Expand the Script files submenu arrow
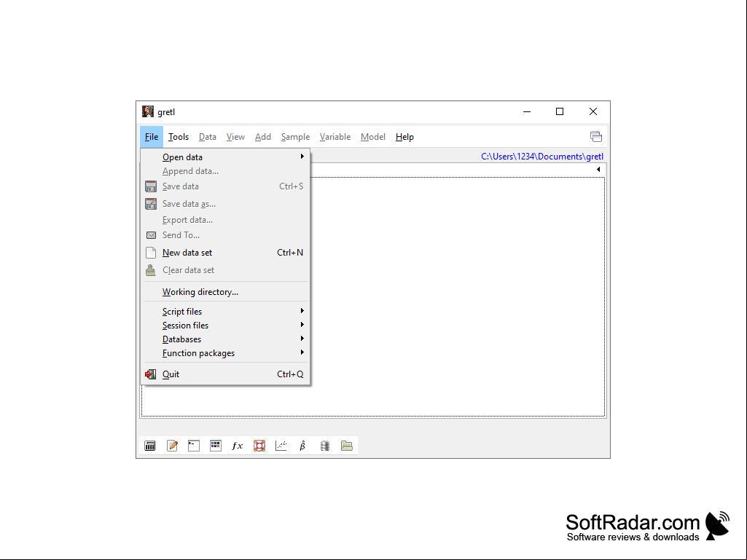Viewport: 747px width, 560px height. pyautogui.click(x=302, y=310)
